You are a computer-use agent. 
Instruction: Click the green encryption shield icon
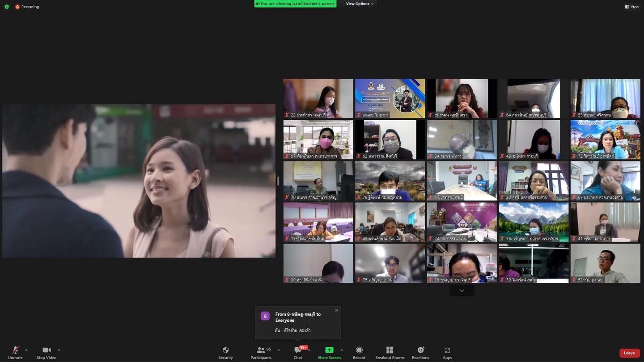pos(7,7)
